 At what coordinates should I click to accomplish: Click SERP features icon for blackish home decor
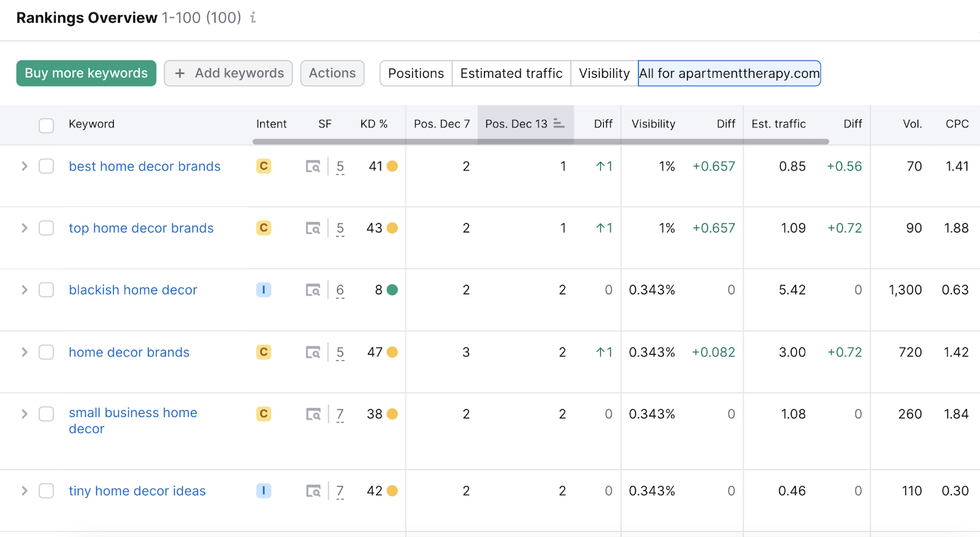[x=313, y=290]
